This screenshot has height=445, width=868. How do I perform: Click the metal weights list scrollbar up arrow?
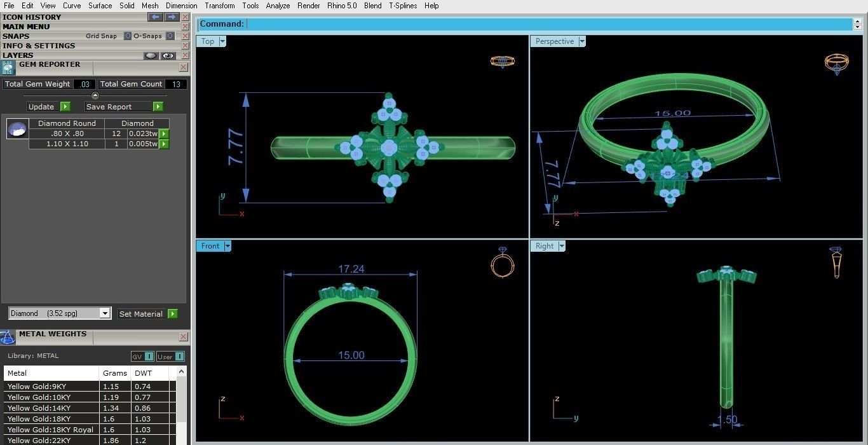[182, 372]
